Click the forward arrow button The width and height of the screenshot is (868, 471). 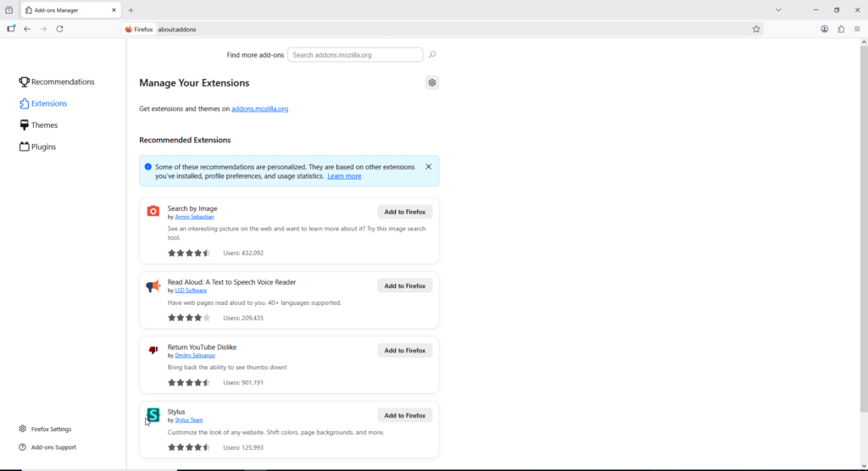click(43, 29)
